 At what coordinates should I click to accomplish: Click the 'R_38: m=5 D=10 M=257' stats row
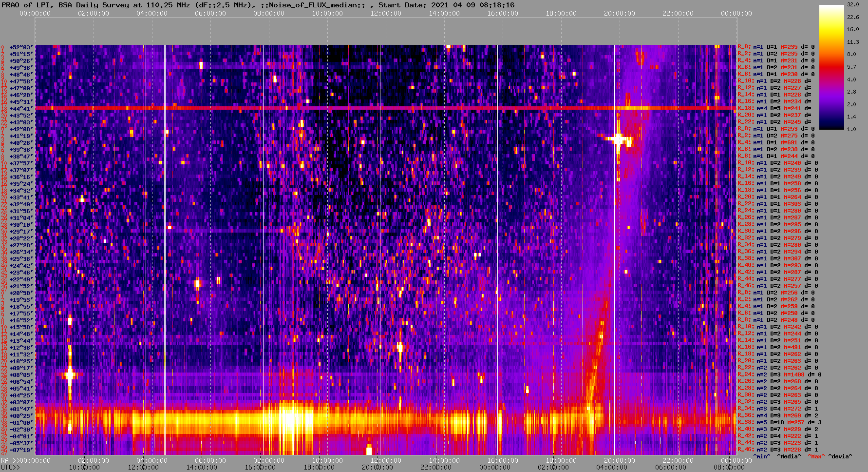click(x=779, y=423)
